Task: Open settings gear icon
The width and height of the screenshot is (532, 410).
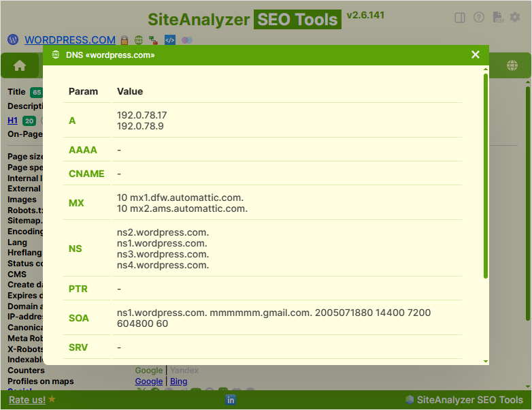Action: 515,17
